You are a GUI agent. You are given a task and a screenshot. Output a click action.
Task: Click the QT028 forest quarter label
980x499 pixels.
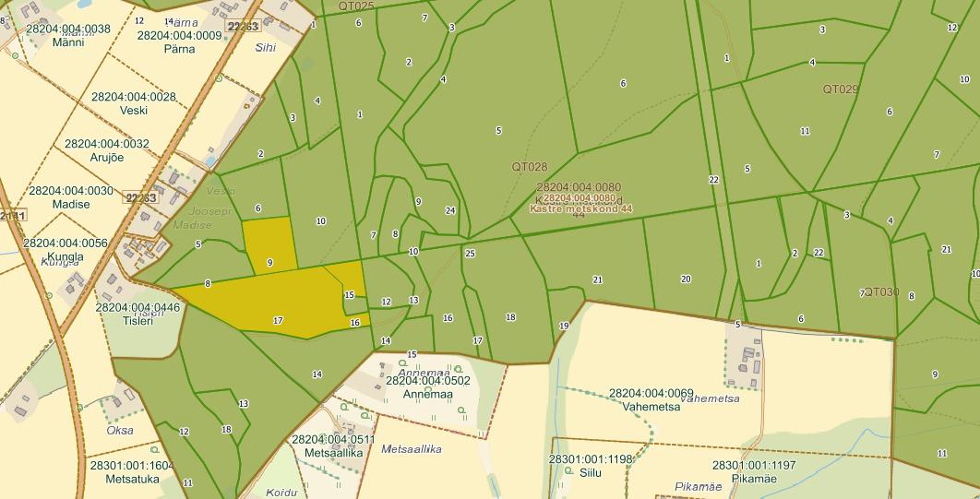(x=530, y=167)
